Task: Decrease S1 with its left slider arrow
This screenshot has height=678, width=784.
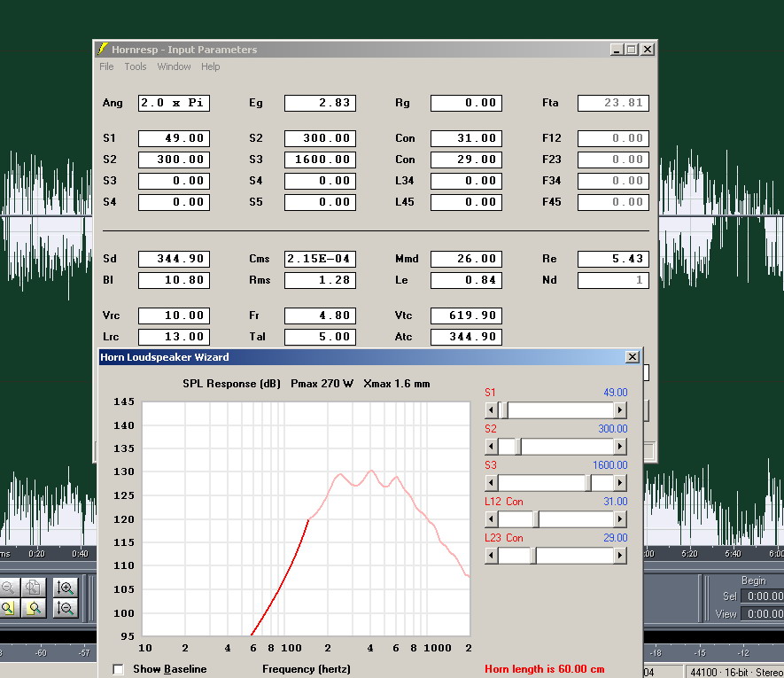Action: click(491, 410)
